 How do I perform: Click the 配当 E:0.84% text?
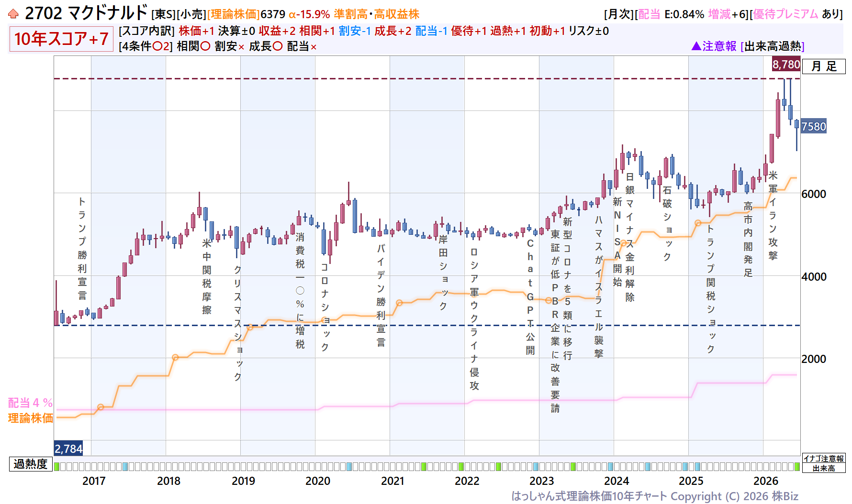coord(671,14)
